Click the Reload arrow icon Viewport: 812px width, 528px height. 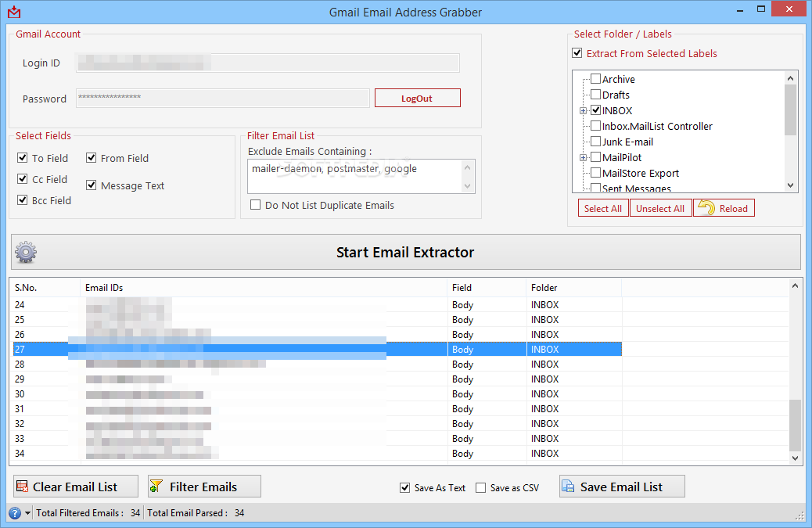click(x=706, y=208)
